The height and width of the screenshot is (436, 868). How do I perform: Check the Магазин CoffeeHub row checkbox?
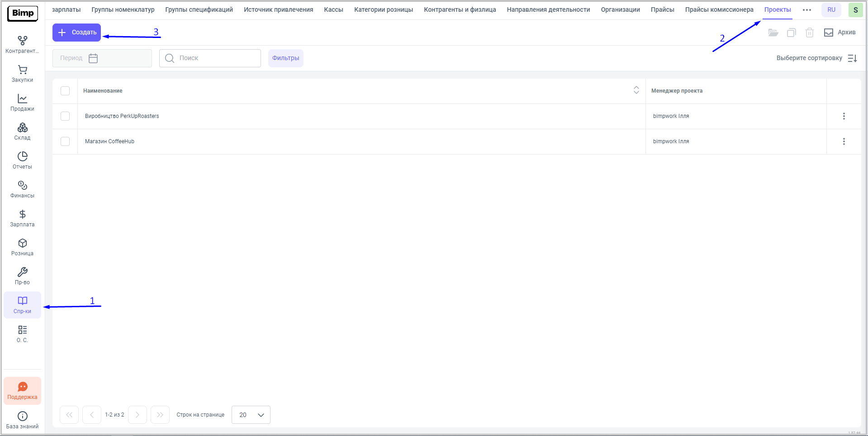click(65, 141)
